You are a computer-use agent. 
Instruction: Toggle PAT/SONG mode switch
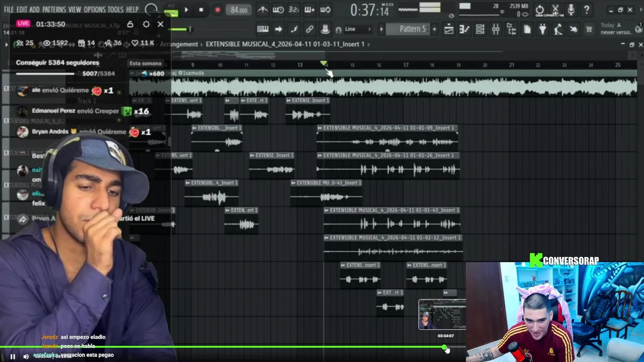(172, 10)
